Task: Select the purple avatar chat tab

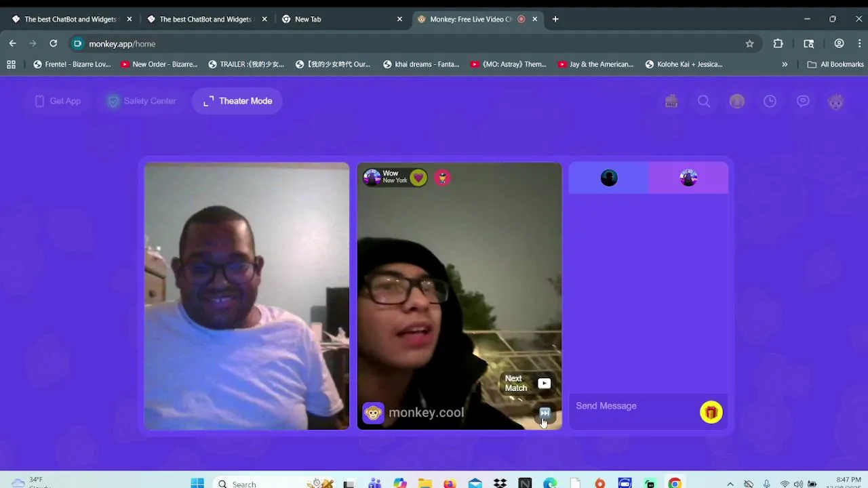Action: point(688,178)
